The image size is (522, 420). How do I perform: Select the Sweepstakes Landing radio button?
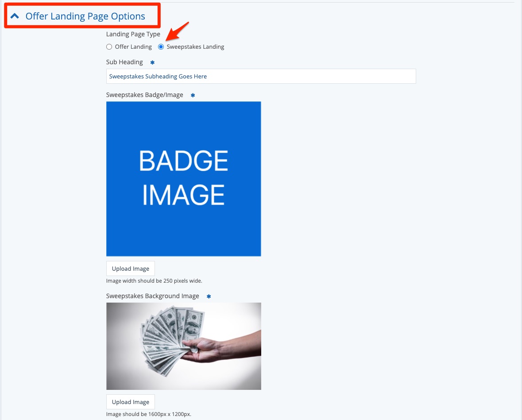pyautogui.click(x=161, y=47)
